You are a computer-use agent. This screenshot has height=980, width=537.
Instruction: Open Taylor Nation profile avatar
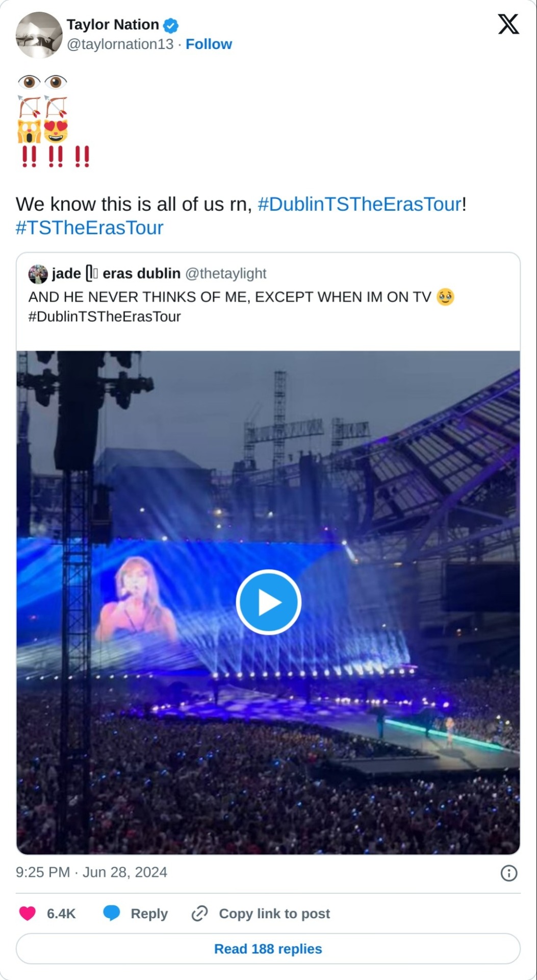click(x=39, y=35)
